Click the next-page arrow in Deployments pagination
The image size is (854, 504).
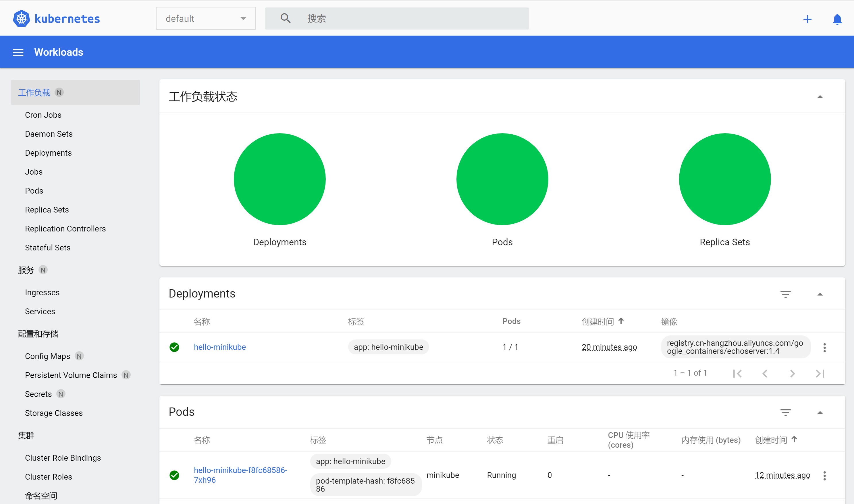[793, 373]
